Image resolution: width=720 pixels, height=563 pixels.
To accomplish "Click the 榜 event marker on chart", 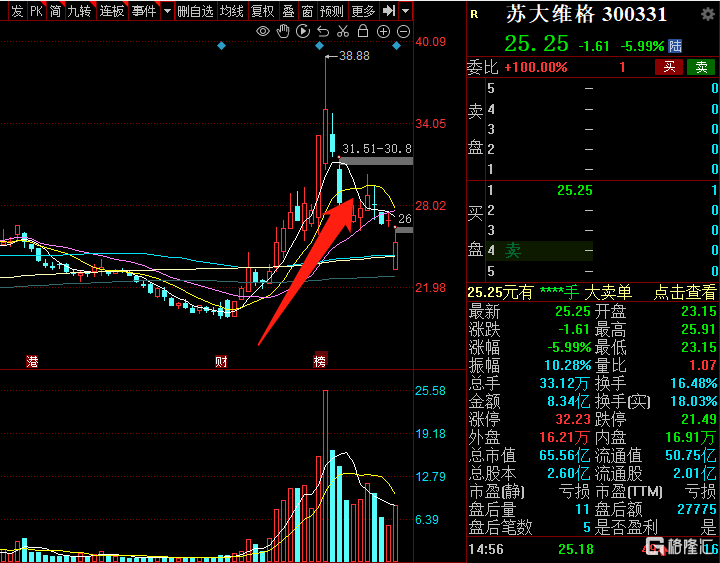I will point(320,361).
